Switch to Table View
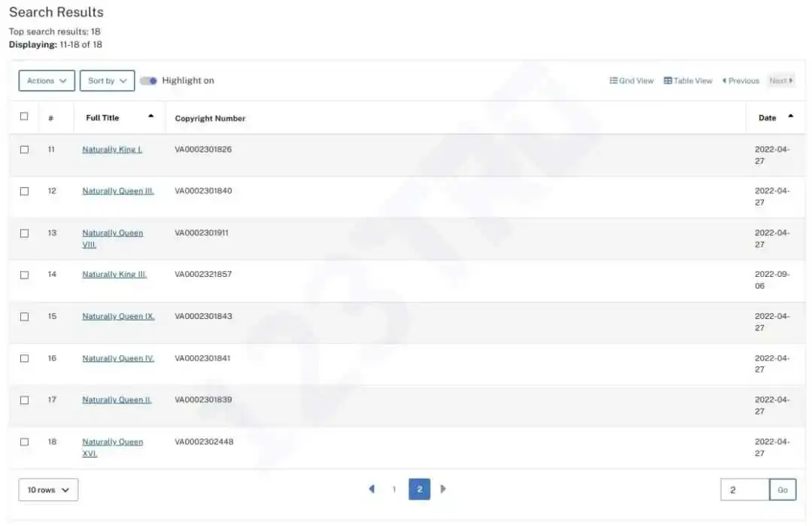The image size is (812, 526). tap(688, 81)
